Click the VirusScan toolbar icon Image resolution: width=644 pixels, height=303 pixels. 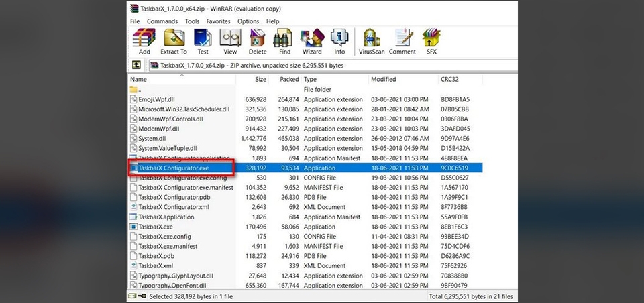372,38
